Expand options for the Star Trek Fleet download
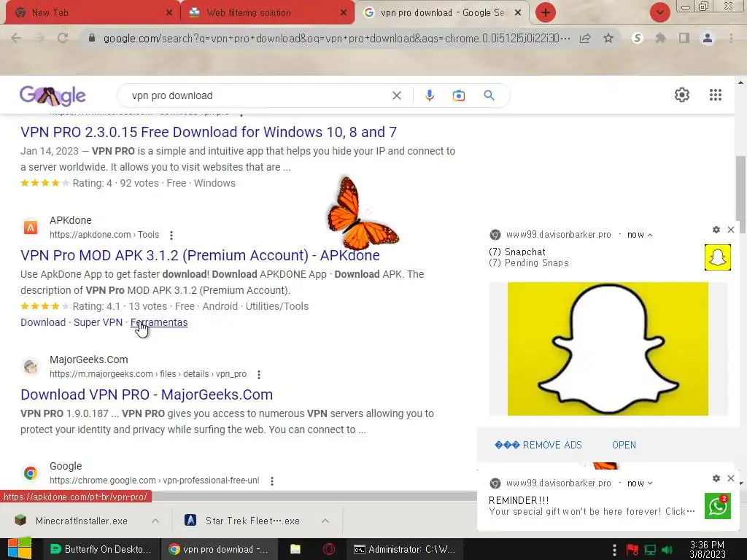 (325, 521)
